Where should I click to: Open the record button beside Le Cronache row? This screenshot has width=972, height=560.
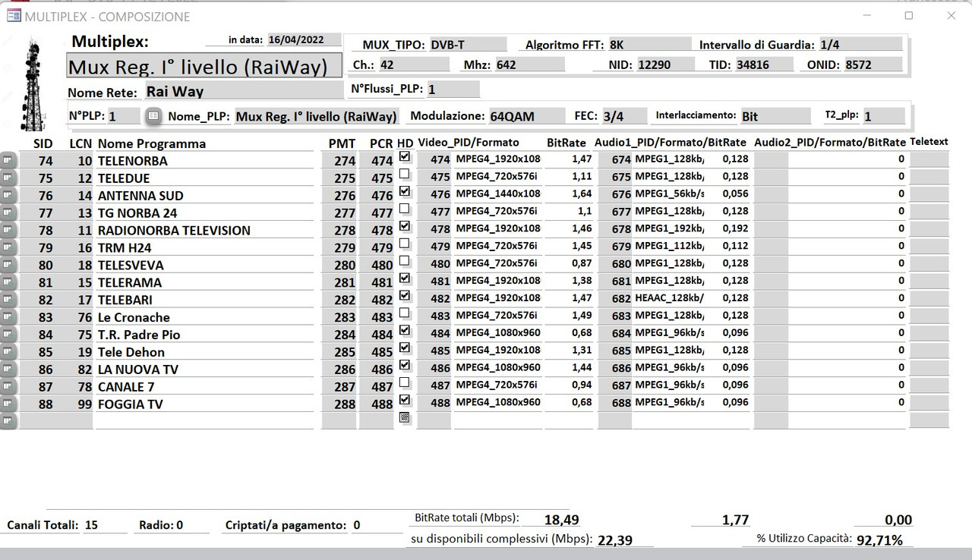click(x=8, y=317)
